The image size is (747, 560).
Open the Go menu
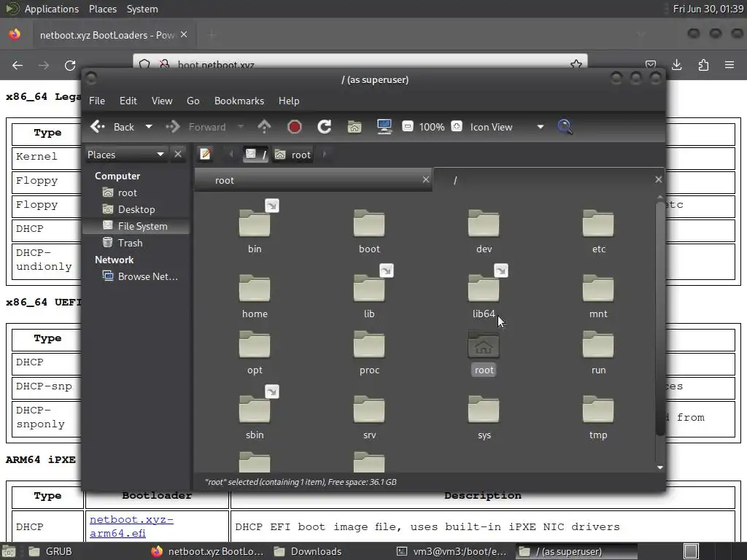point(193,101)
